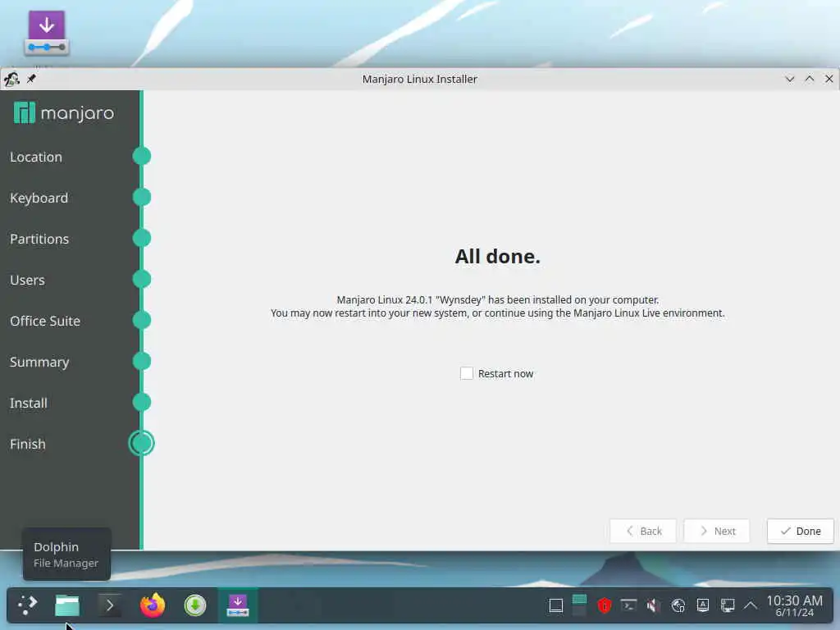Minimize the Manjaro Linux Installer window
Screen dimensions: 840x630
tap(790, 79)
